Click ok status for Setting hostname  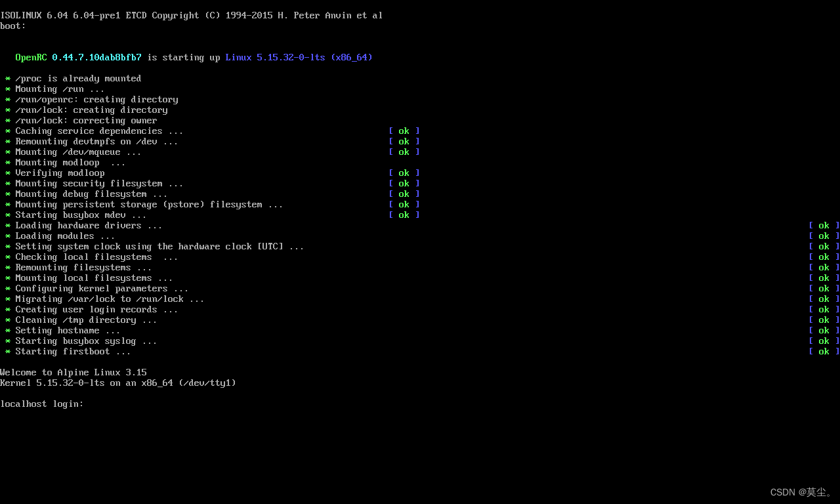(x=824, y=330)
